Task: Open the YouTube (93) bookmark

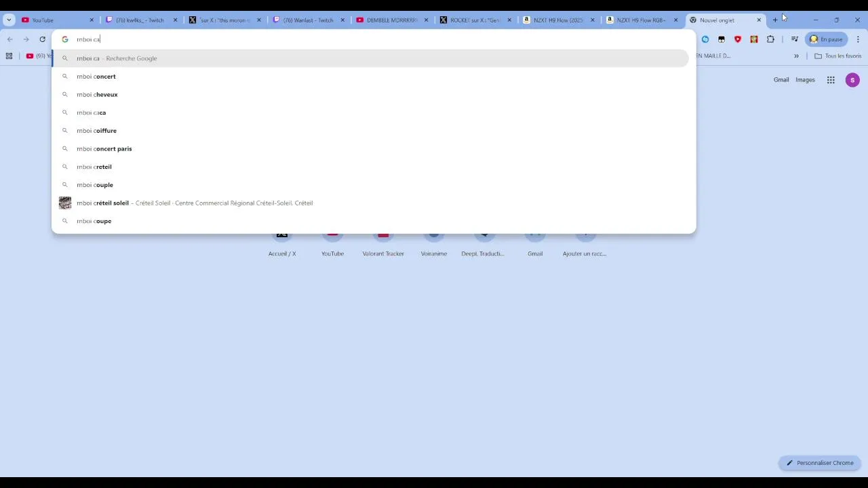Action: point(37,56)
